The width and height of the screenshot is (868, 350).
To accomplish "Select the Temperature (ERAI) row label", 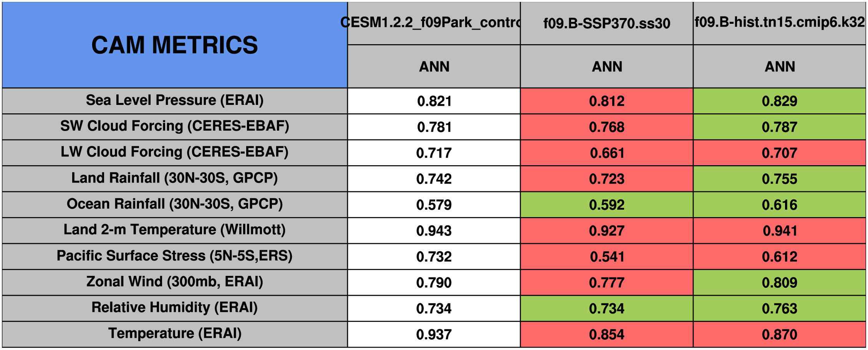I will 175,334.
